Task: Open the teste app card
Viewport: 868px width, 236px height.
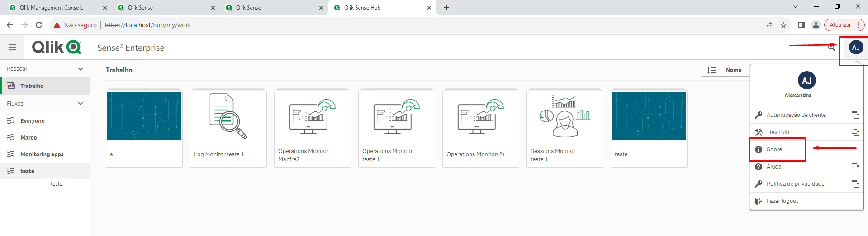Action: pyautogui.click(x=649, y=129)
